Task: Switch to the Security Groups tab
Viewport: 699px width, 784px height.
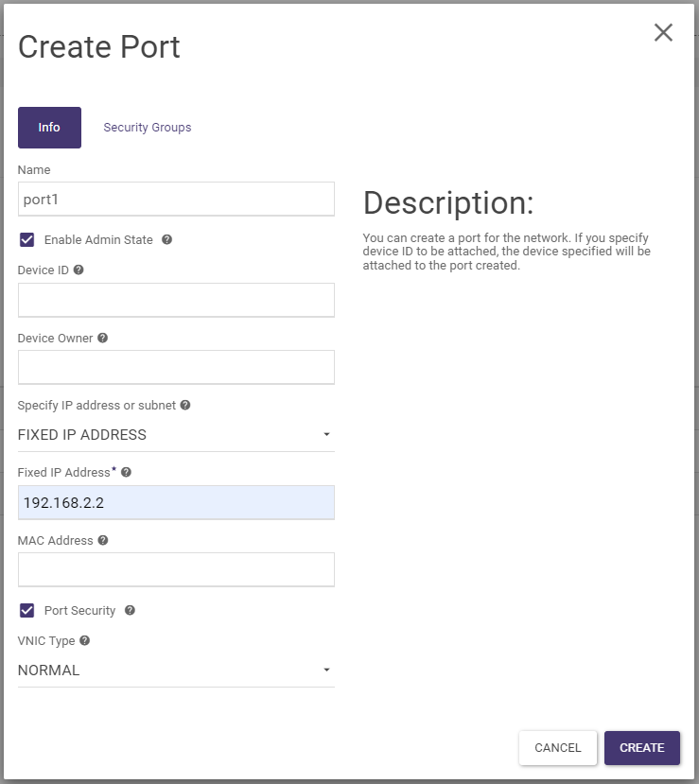Action: pos(148,128)
